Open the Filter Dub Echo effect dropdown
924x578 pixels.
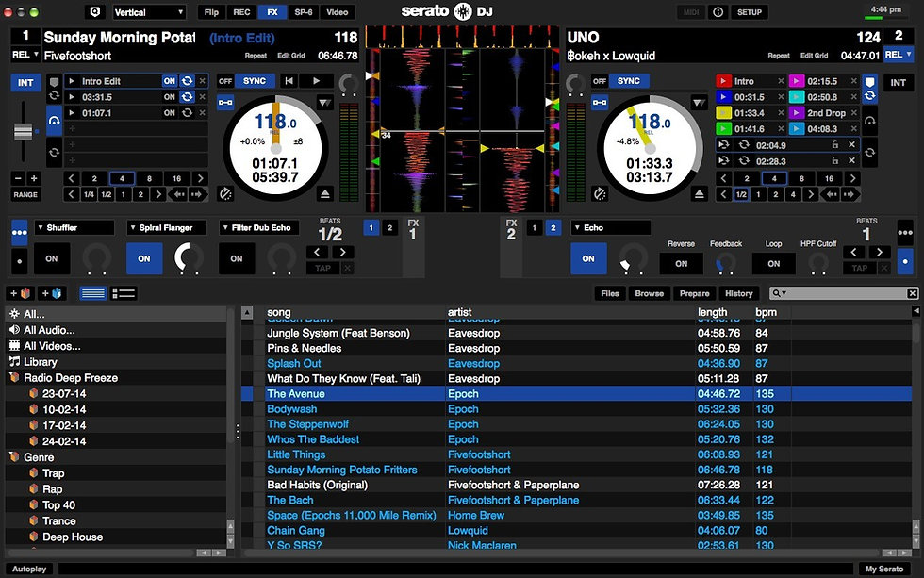pyautogui.click(x=259, y=227)
